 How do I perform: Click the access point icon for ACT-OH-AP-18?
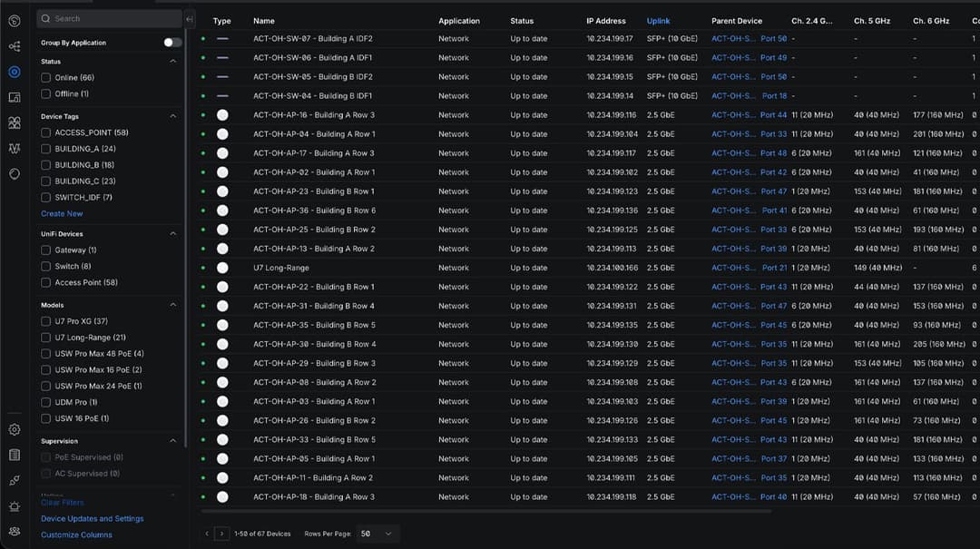222,497
